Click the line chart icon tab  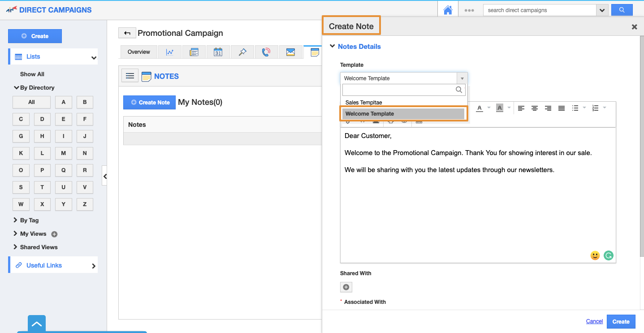coord(169,52)
